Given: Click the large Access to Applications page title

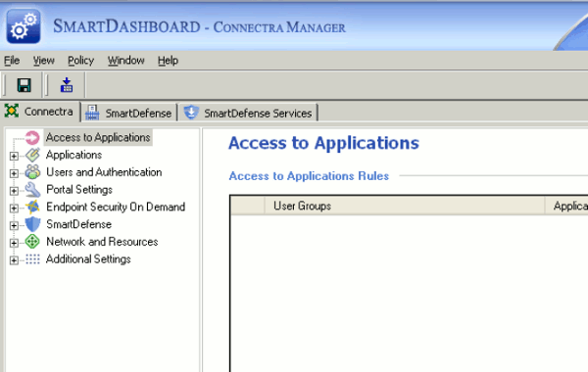Looking at the screenshot, I should 324,143.
